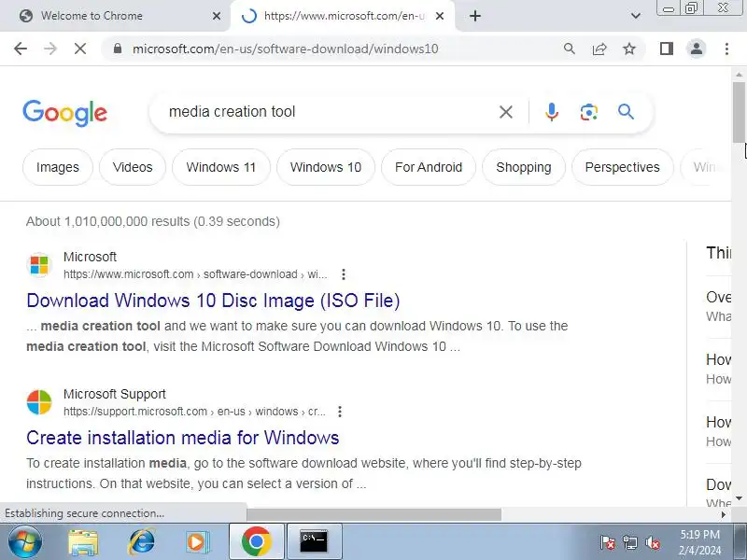Choose the Perspectives filter

(622, 167)
